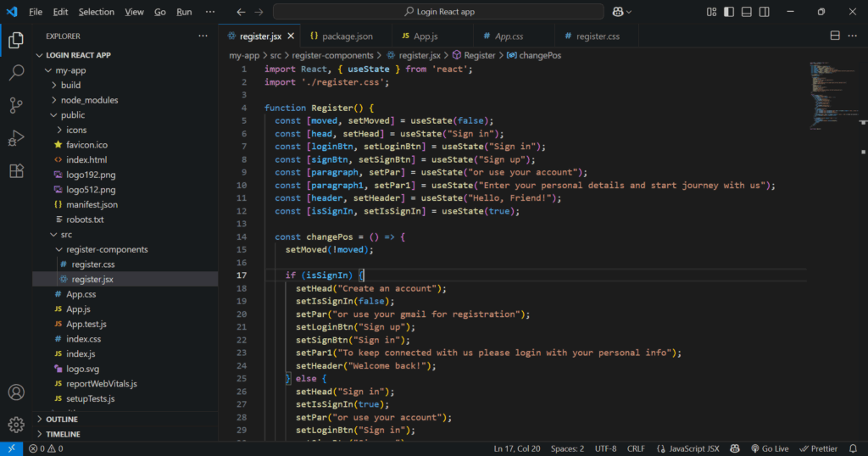Open the Source Control view
The width and height of the screenshot is (868, 456).
pos(15,105)
